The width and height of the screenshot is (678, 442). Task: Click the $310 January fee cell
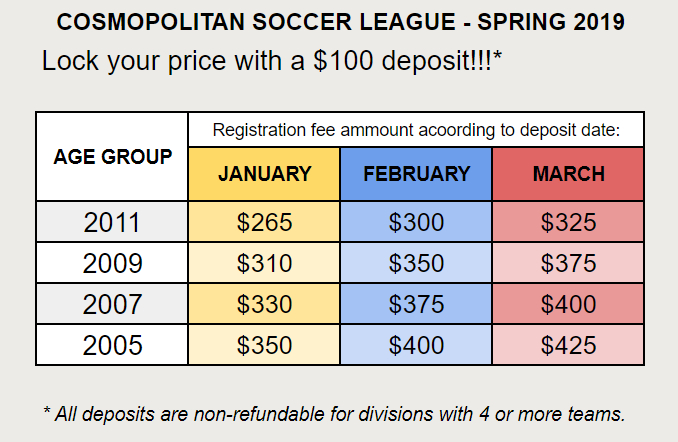[x=264, y=263]
